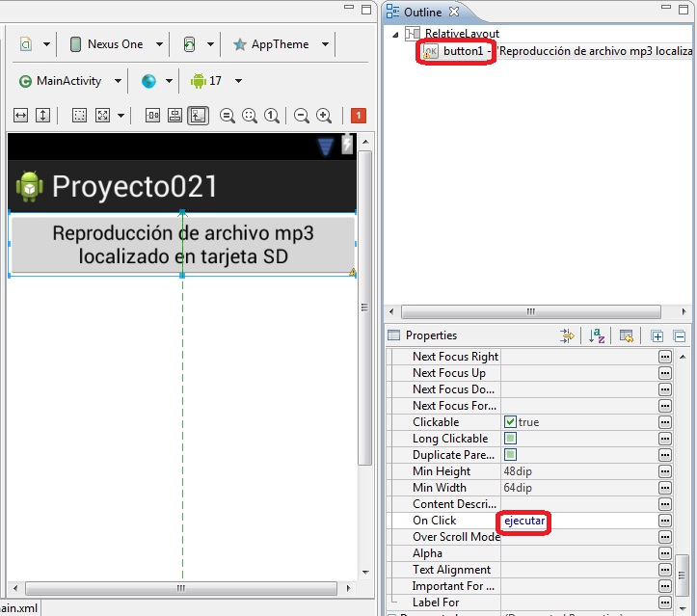The height and width of the screenshot is (616, 697).
Task: Toggle the Long Clickable checkbox
Action: pos(510,439)
